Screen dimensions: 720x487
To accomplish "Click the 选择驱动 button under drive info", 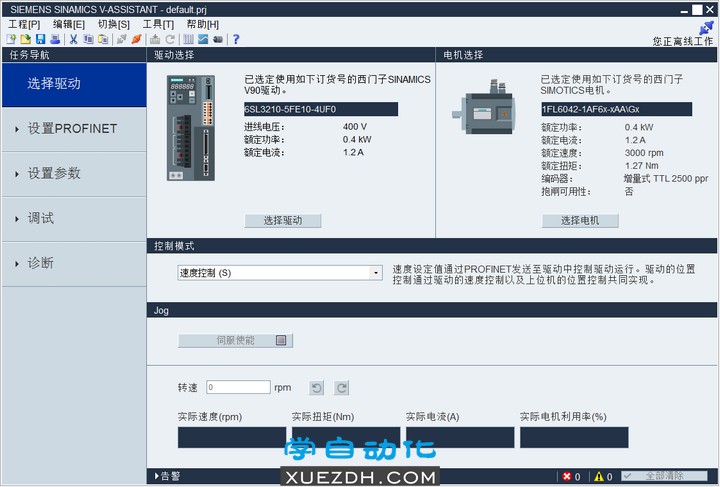I will (282, 221).
